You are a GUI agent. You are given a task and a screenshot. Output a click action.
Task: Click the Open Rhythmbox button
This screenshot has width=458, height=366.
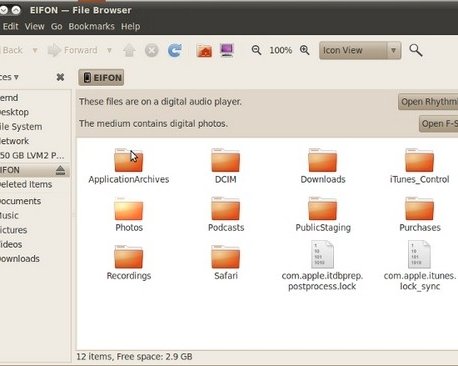(x=428, y=102)
